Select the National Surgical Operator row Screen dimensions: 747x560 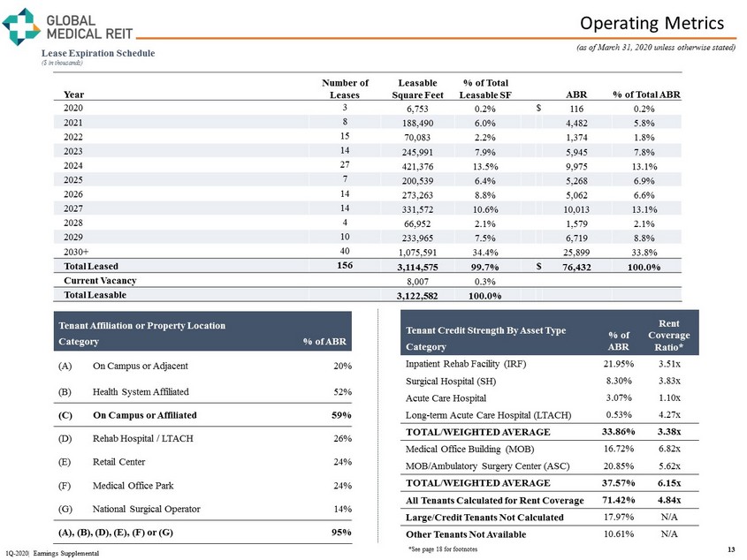click(146, 509)
